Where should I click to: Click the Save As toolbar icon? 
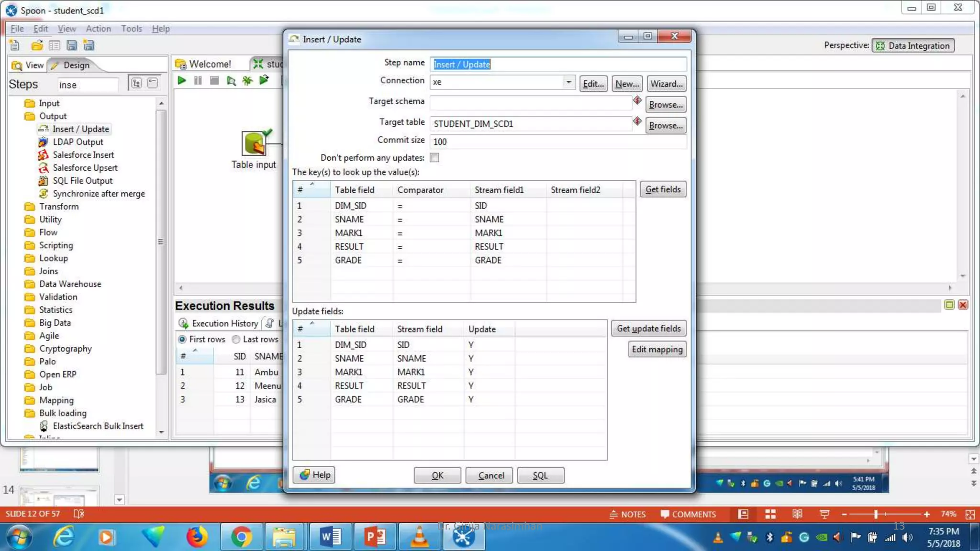tap(89, 45)
